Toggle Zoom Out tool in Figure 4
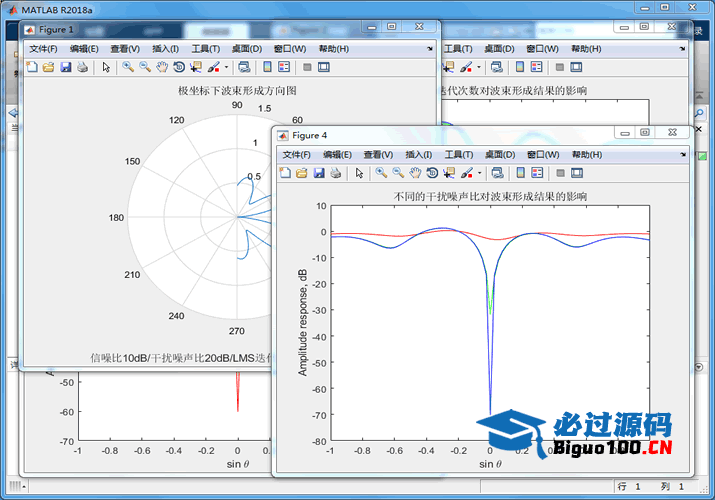Image resolution: width=715 pixels, height=500 pixels. pyautogui.click(x=398, y=173)
